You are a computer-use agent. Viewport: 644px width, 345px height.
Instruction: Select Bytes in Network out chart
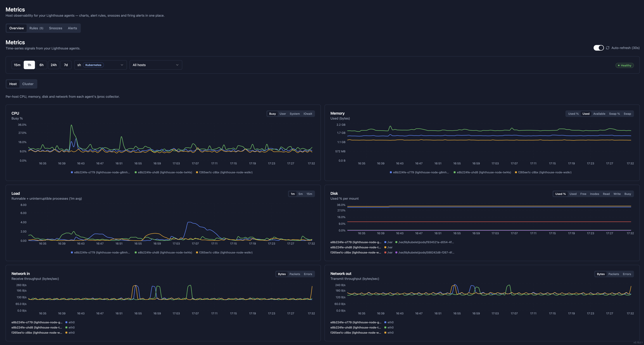point(601,274)
